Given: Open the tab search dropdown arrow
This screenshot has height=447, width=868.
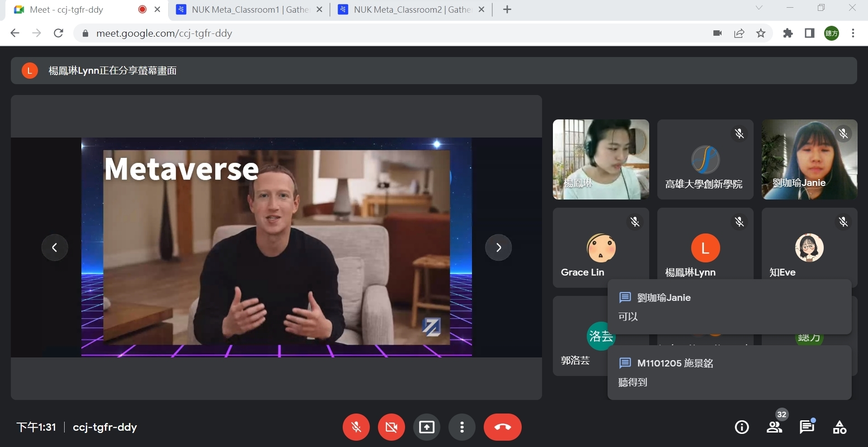Looking at the screenshot, I should (x=759, y=8).
